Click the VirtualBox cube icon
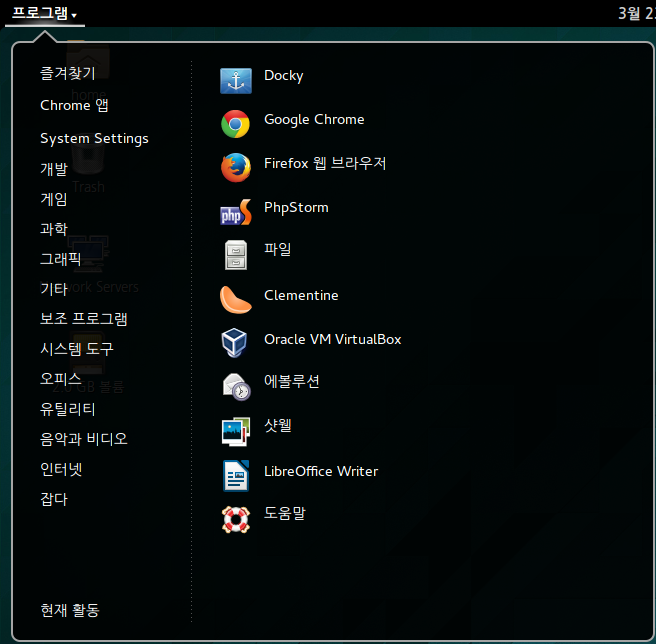This screenshot has width=656, height=644. (x=234, y=343)
